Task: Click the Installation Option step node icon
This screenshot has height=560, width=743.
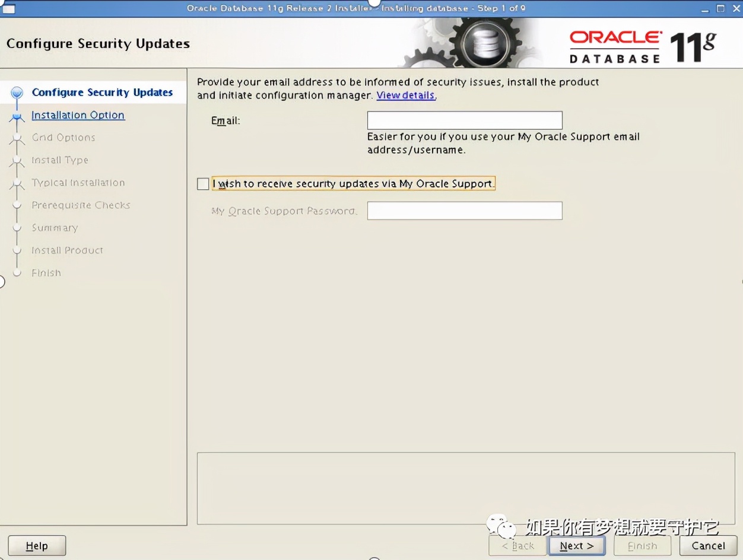Action: [17, 116]
